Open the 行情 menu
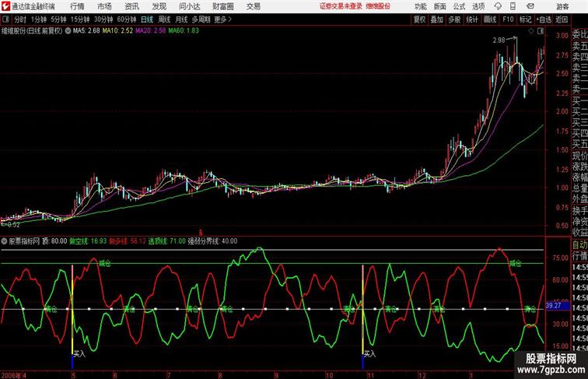 pos(77,6)
